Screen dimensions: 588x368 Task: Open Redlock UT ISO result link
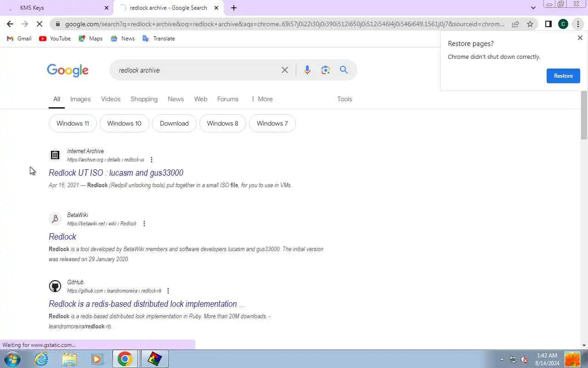click(x=116, y=173)
